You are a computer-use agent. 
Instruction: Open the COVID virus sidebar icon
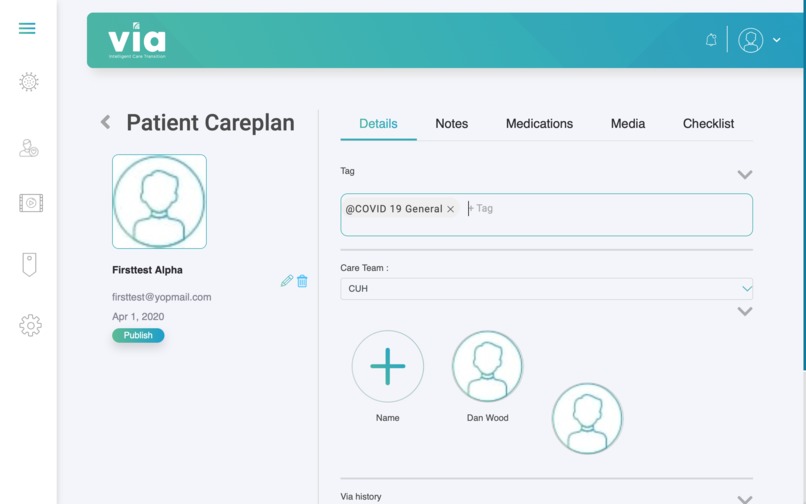coord(29,82)
